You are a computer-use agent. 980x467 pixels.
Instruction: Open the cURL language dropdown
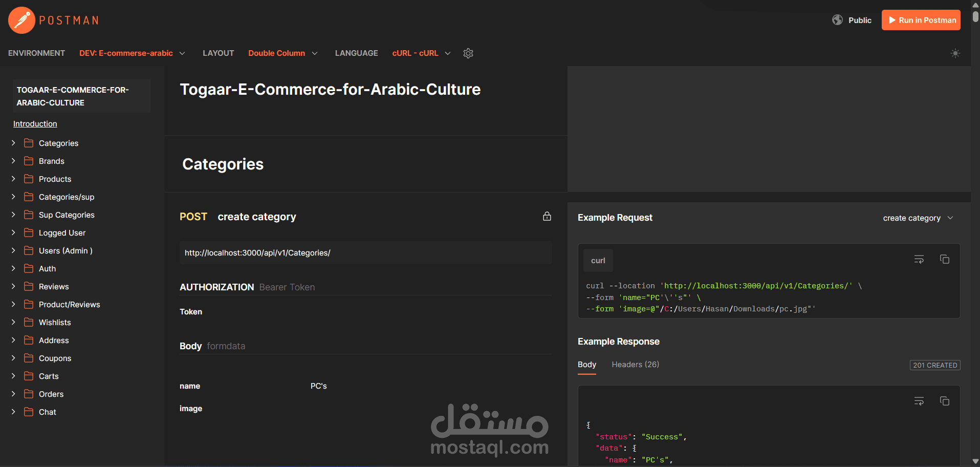click(421, 53)
